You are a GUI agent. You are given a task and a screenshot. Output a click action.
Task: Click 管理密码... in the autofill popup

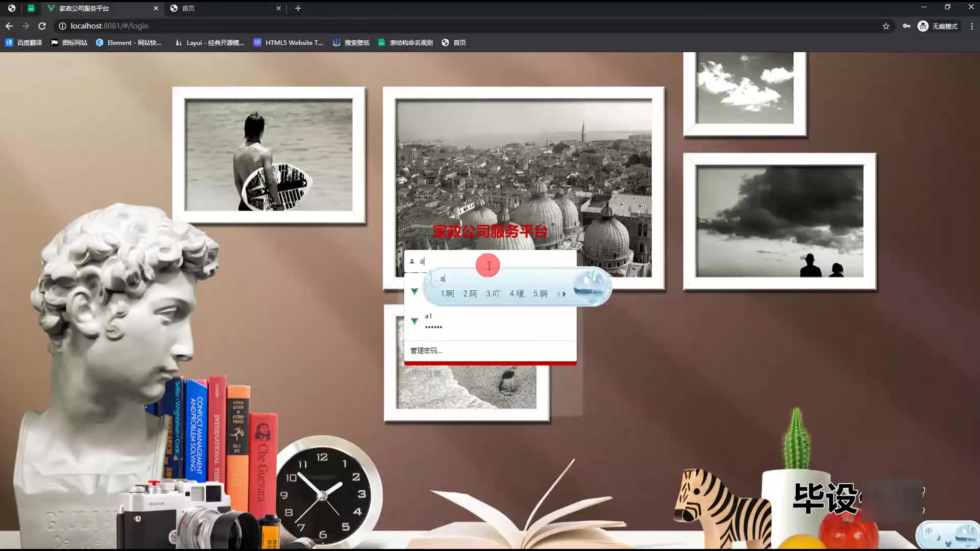point(427,350)
